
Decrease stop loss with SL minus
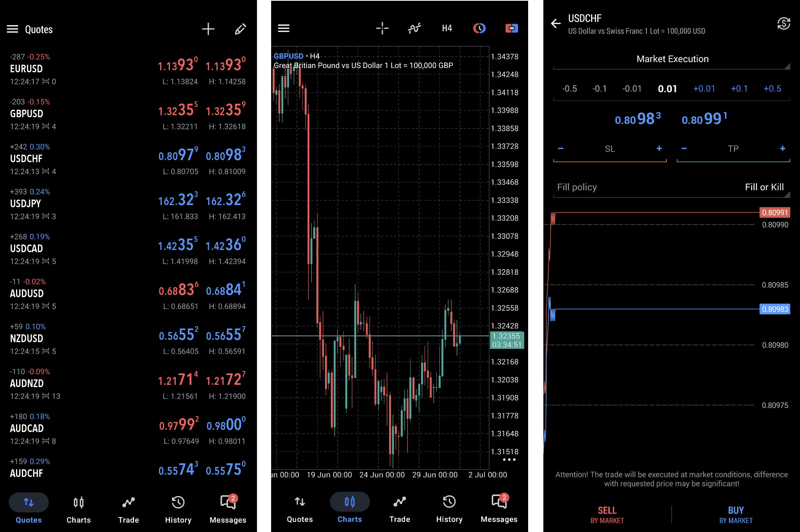point(561,148)
